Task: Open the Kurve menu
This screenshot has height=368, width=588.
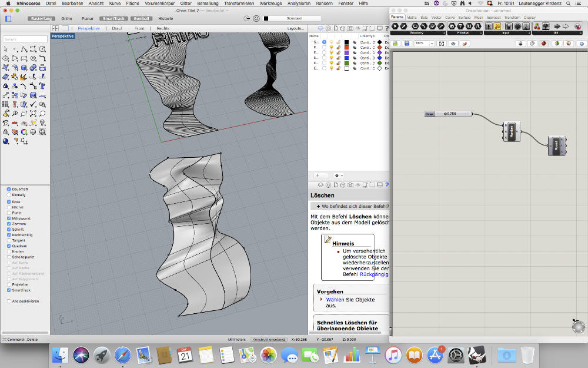Action: click(x=115, y=3)
